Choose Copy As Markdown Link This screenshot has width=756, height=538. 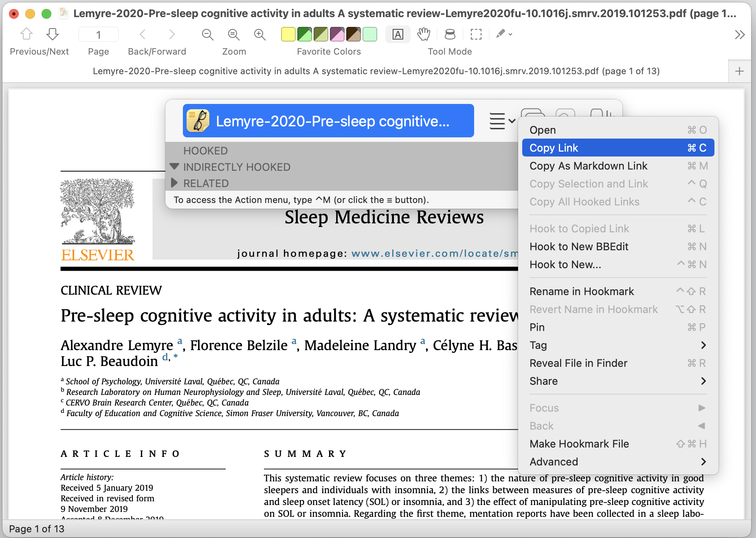(x=618, y=166)
